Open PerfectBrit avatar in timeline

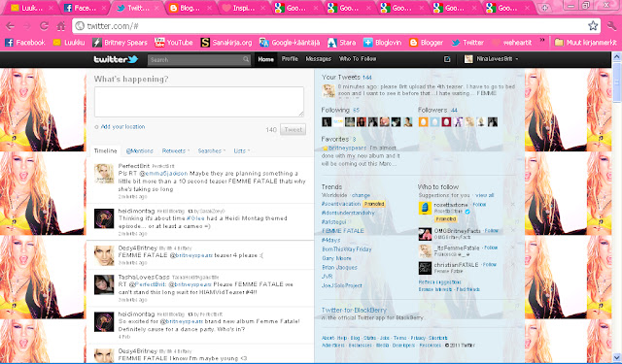click(104, 174)
